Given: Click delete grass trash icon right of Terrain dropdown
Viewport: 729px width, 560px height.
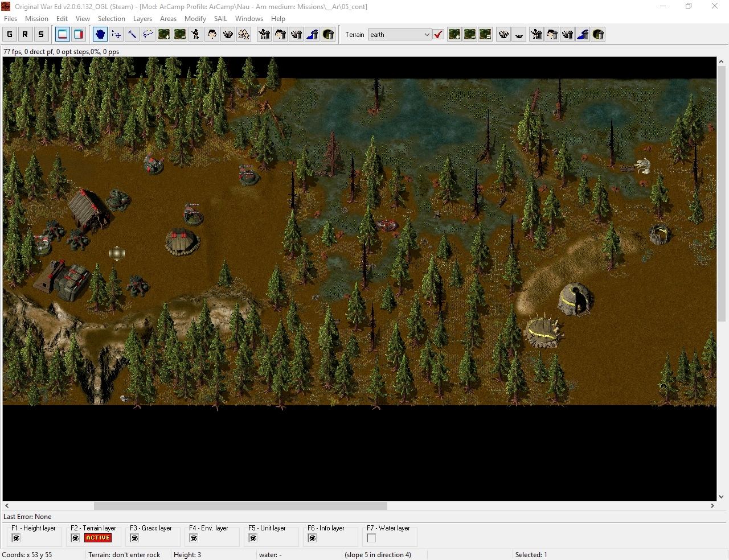Looking at the screenshot, I should pos(568,35).
